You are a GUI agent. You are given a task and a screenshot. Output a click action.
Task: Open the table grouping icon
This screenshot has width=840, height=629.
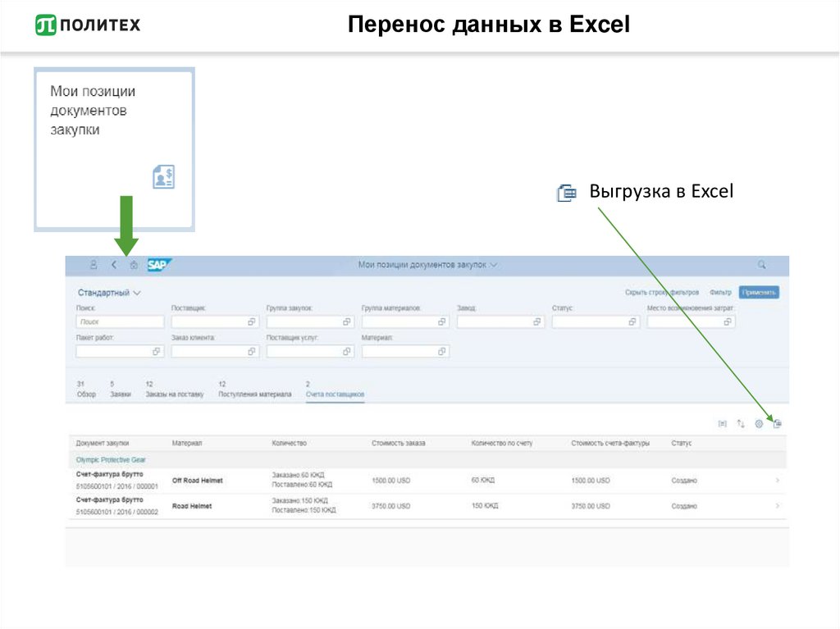[722, 424]
